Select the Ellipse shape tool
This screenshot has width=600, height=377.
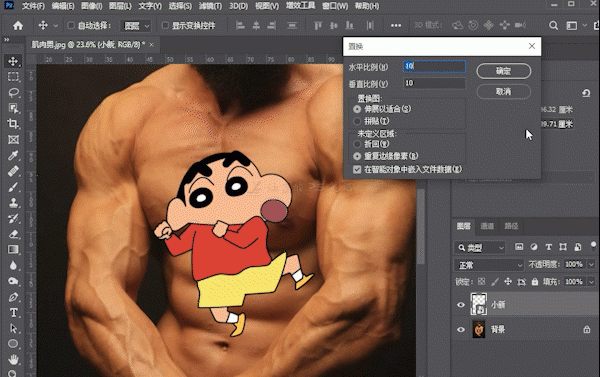pyautogui.click(x=13, y=344)
